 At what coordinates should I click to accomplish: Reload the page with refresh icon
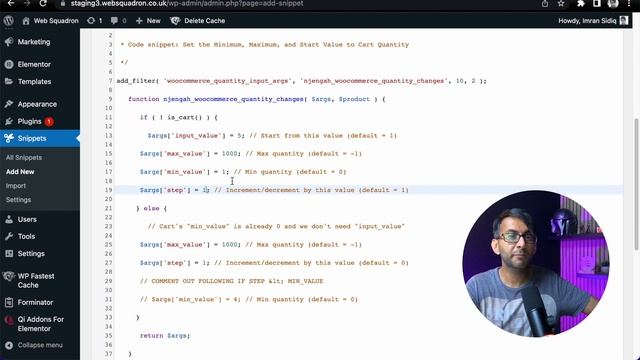point(43,3)
